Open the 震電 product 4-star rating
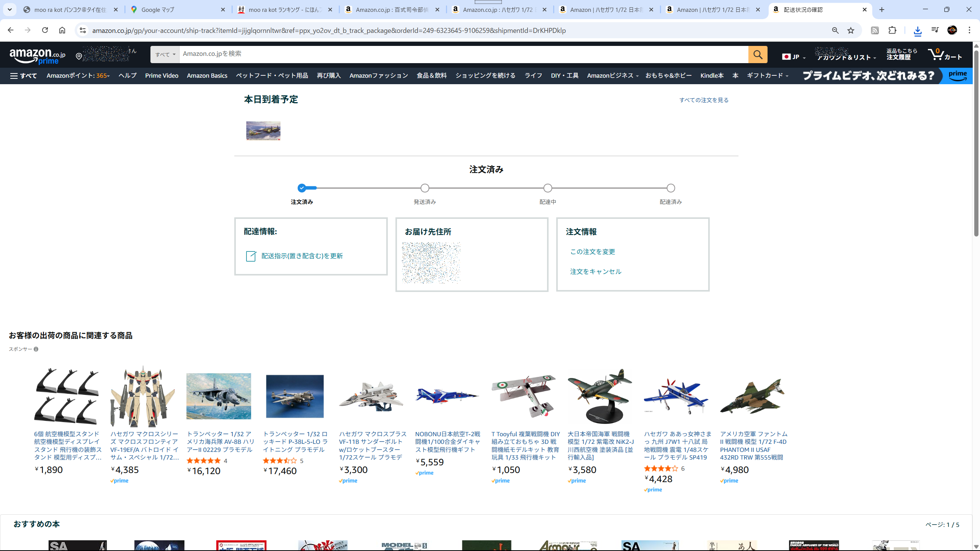 tap(661, 468)
